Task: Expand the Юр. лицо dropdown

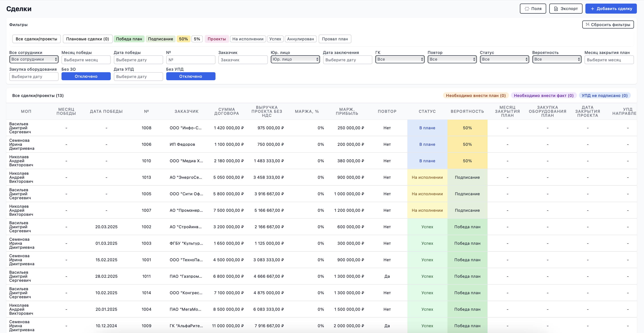Action: 295,59
